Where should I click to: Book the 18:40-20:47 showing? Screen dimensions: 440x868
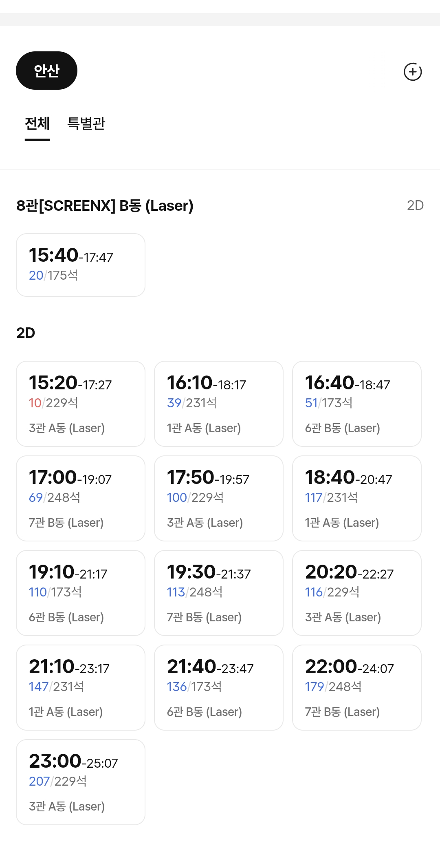356,498
